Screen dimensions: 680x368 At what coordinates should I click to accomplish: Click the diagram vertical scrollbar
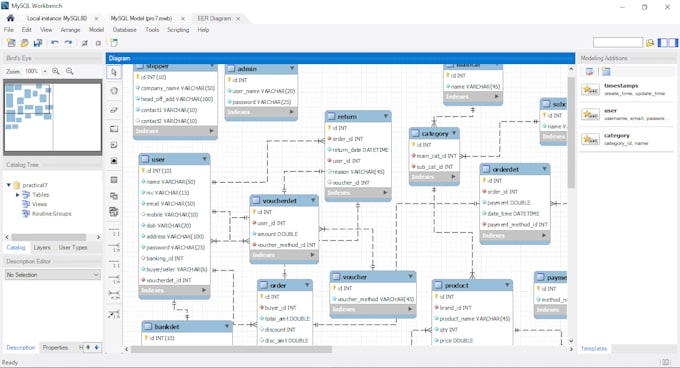(x=571, y=132)
